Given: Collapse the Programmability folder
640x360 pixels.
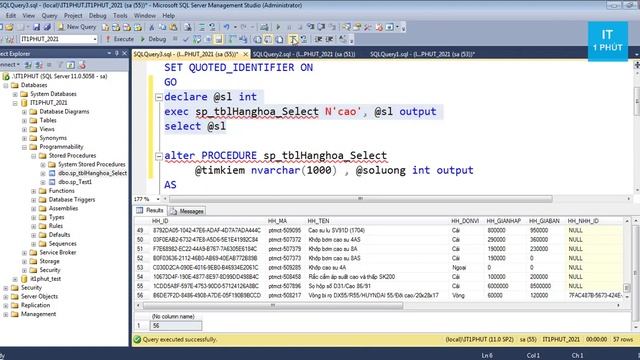Looking at the screenshot, I should (x=24, y=147).
